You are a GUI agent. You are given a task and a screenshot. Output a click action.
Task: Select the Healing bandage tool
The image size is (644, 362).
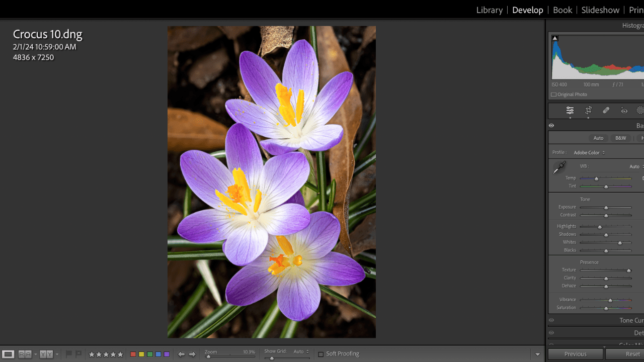click(606, 111)
